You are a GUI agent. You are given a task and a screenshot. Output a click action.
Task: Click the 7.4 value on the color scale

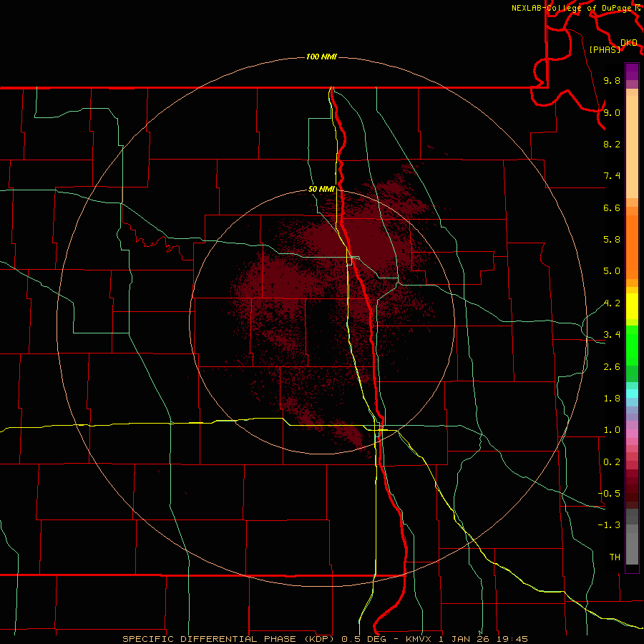click(x=612, y=176)
